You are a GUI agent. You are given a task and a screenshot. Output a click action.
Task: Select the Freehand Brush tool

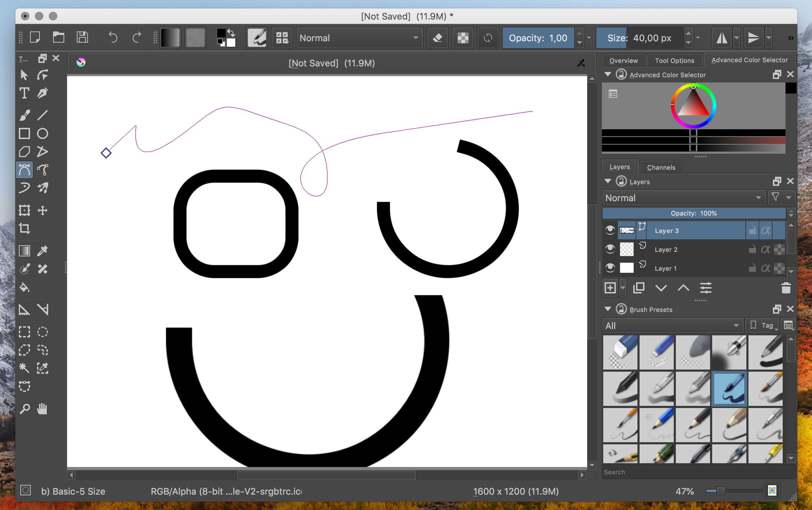click(x=24, y=115)
